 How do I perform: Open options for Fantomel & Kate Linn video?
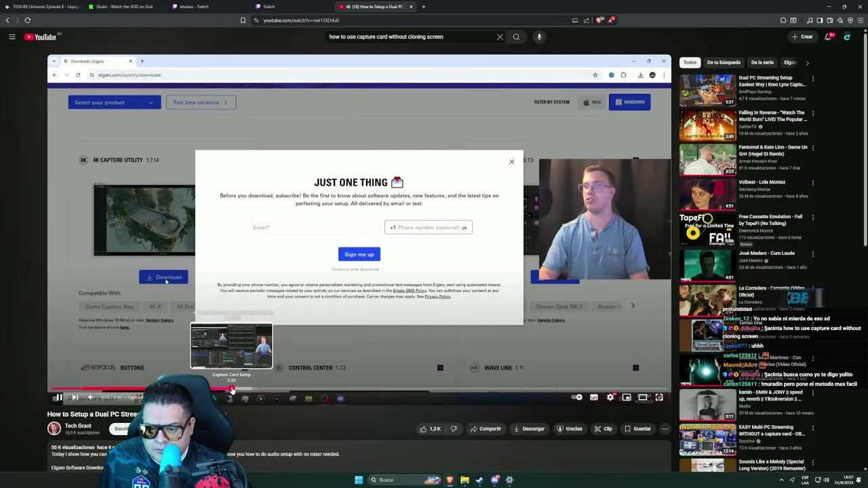click(x=812, y=148)
